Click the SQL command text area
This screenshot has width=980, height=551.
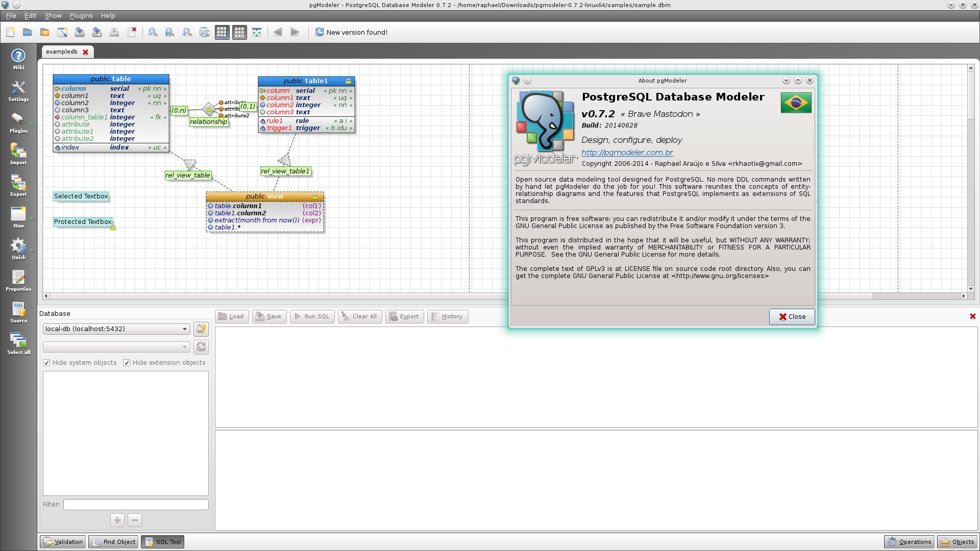(x=596, y=377)
